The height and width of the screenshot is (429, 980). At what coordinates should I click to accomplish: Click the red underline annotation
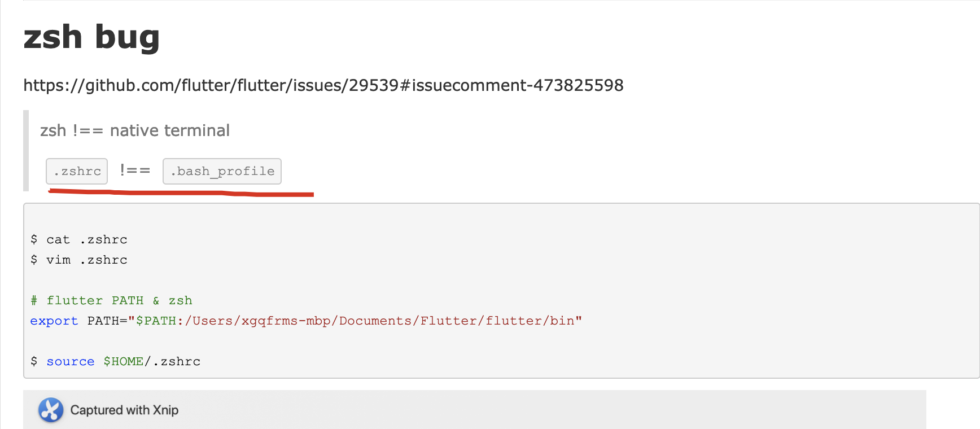coord(181,193)
